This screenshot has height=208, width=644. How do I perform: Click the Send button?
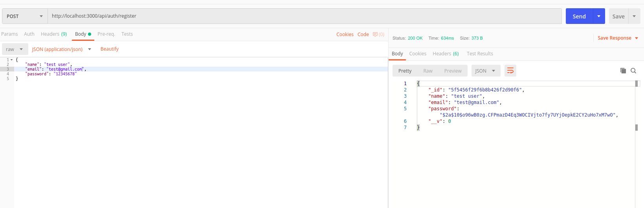(x=579, y=16)
